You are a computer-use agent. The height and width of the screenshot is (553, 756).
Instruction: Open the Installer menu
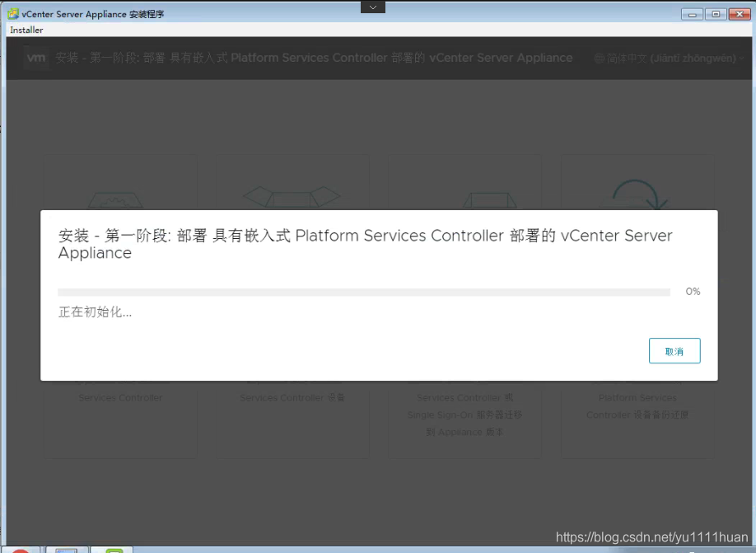click(26, 30)
